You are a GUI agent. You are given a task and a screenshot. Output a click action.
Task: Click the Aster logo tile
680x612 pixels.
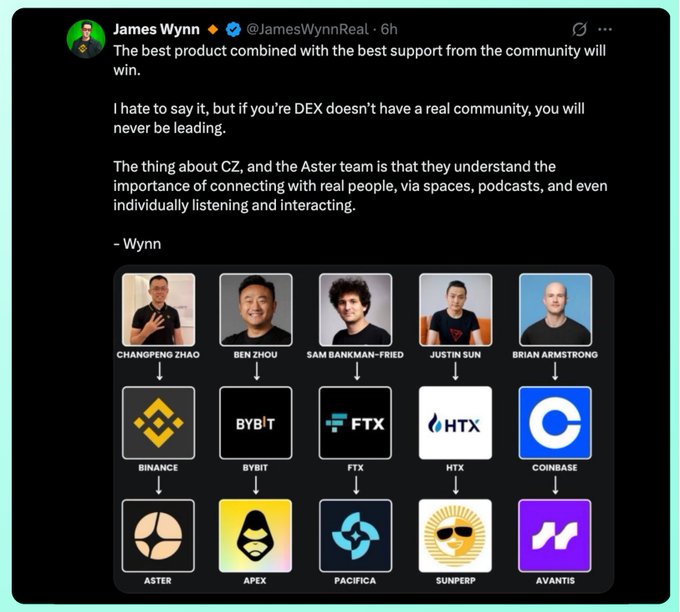coord(158,536)
